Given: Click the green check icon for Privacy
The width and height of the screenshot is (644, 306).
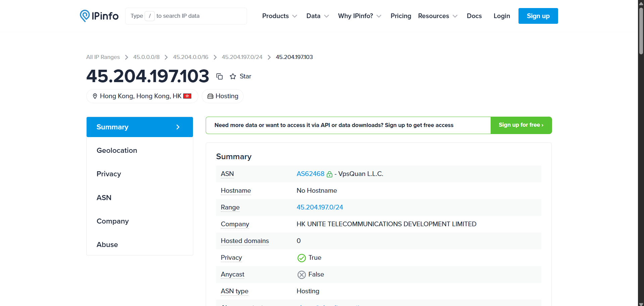Looking at the screenshot, I should (x=301, y=258).
